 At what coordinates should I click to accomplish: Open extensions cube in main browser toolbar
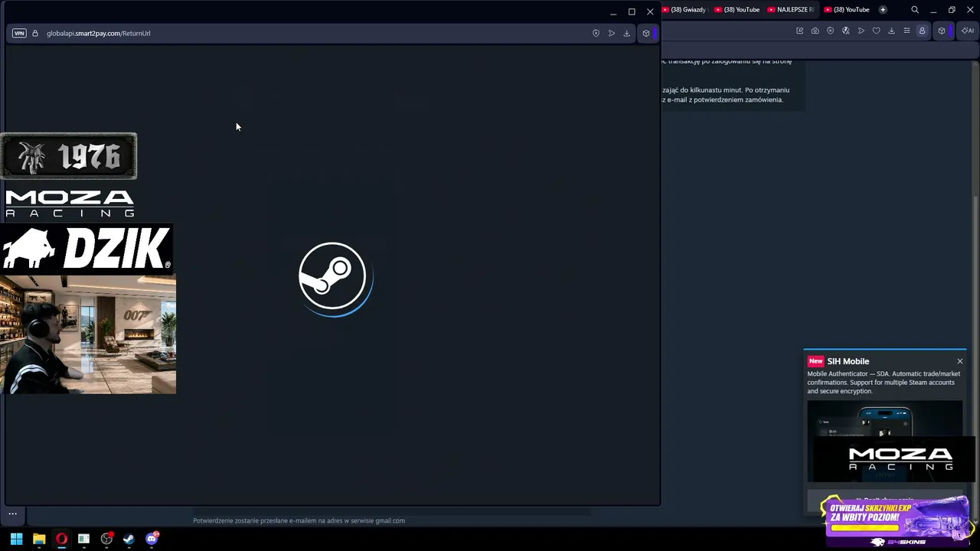click(942, 31)
